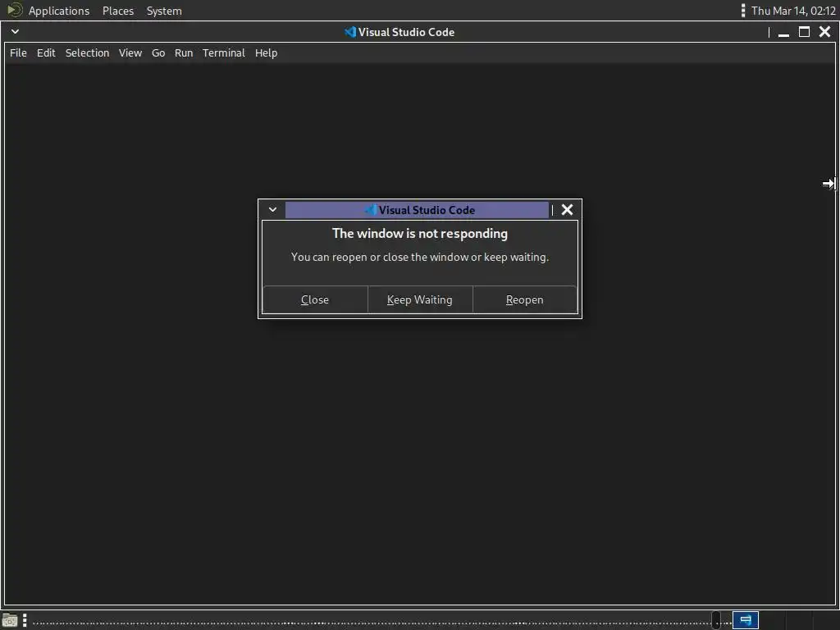Open the dialog's window menu chevron
This screenshot has height=630, width=840.
[x=272, y=209]
